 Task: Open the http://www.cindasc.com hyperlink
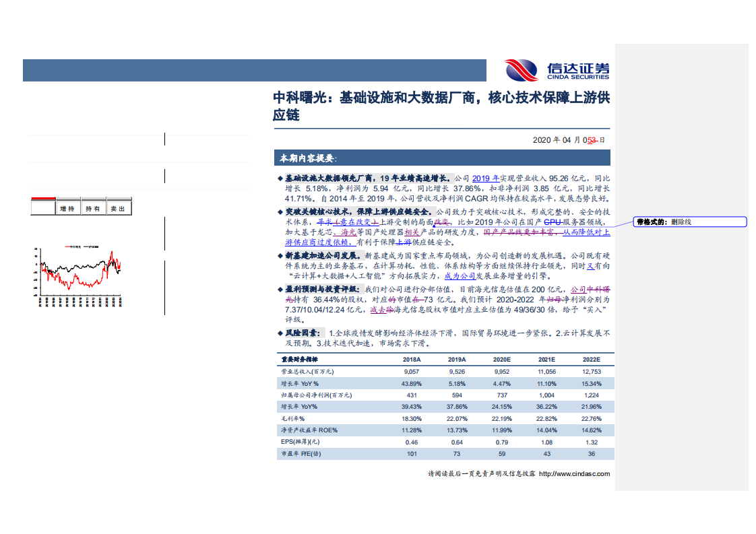click(x=572, y=474)
